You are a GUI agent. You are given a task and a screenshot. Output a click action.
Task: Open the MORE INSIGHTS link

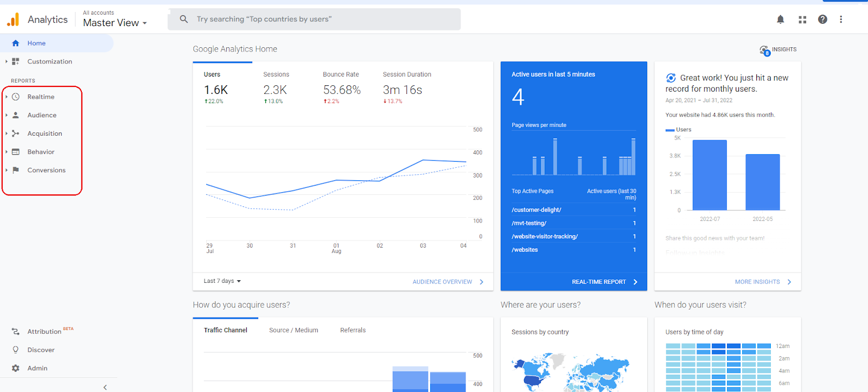click(x=757, y=282)
